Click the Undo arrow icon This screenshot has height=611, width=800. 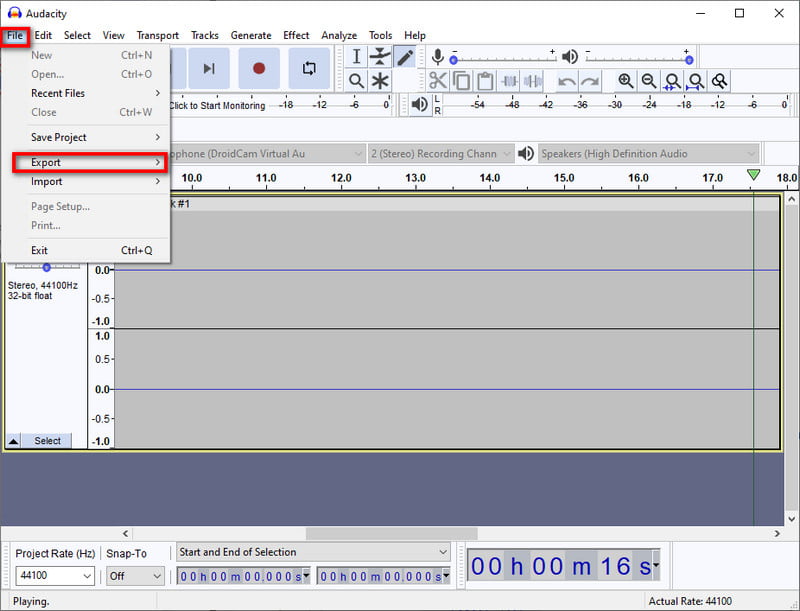tap(566, 81)
